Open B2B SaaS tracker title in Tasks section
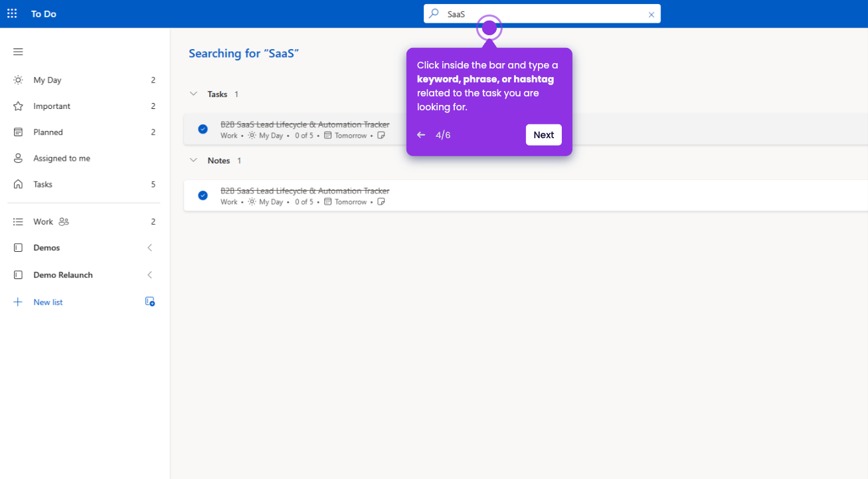The image size is (868, 479). pyautogui.click(x=305, y=124)
